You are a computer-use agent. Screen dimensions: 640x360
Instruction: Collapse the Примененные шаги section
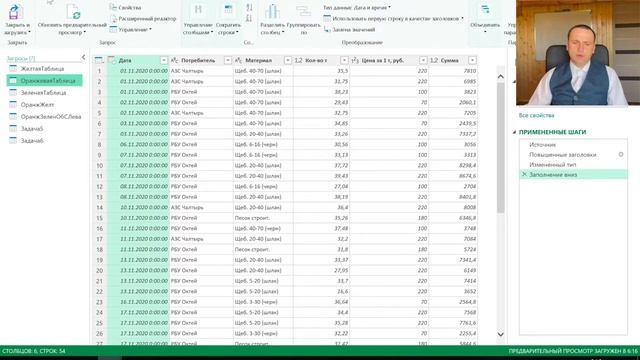click(514, 132)
